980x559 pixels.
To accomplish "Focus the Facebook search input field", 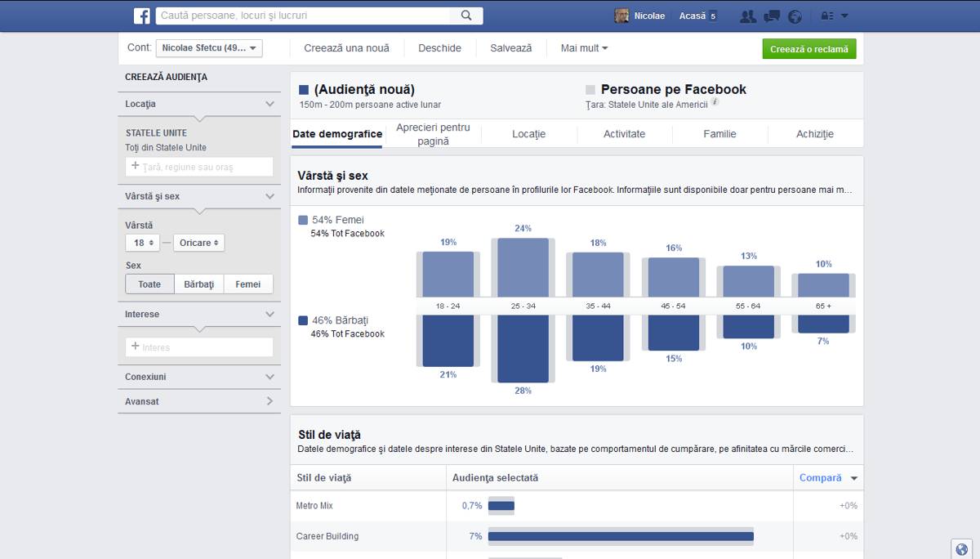I will pyautogui.click(x=304, y=16).
